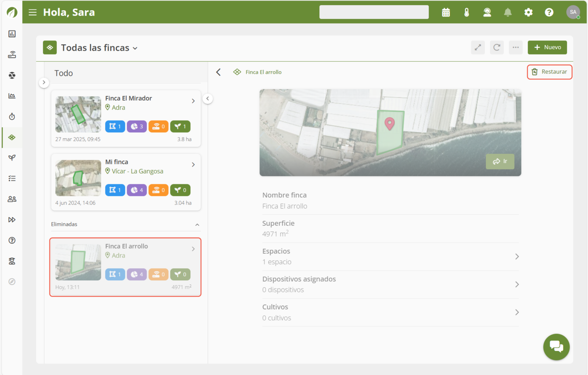Select the Finca El Mirador card thumbnail

[78, 114]
